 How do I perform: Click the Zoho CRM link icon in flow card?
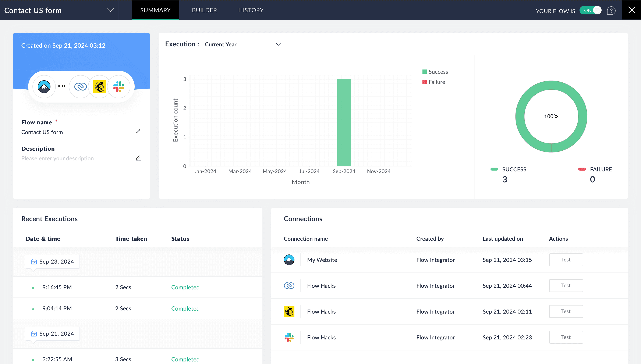click(x=80, y=86)
